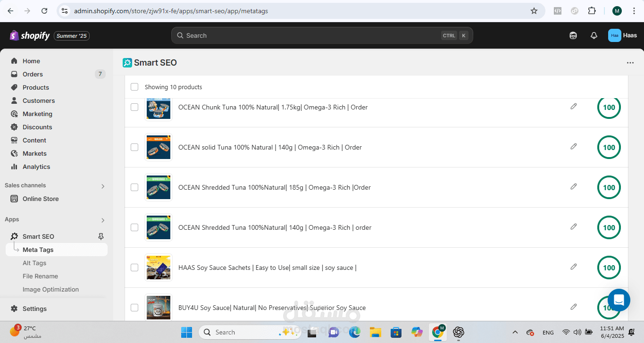
Task: Open the Windows Start menu
Action: click(x=186, y=332)
